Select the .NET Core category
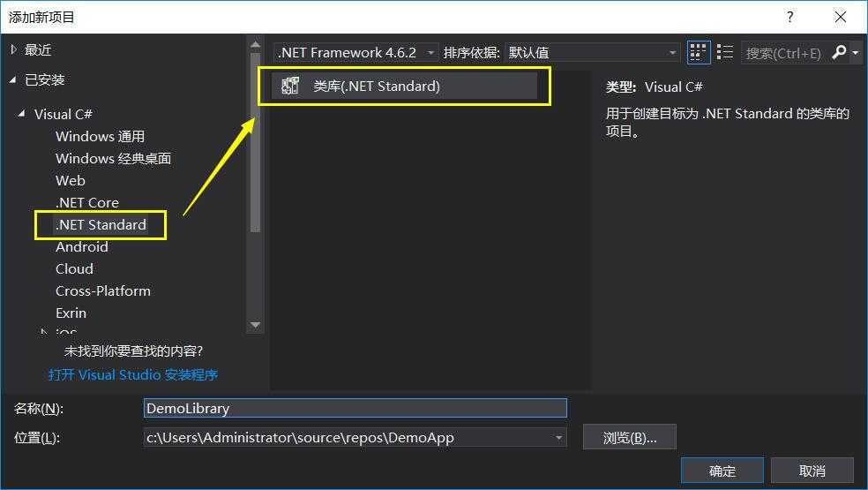The width and height of the screenshot is (868, 490). click(87, 203)
